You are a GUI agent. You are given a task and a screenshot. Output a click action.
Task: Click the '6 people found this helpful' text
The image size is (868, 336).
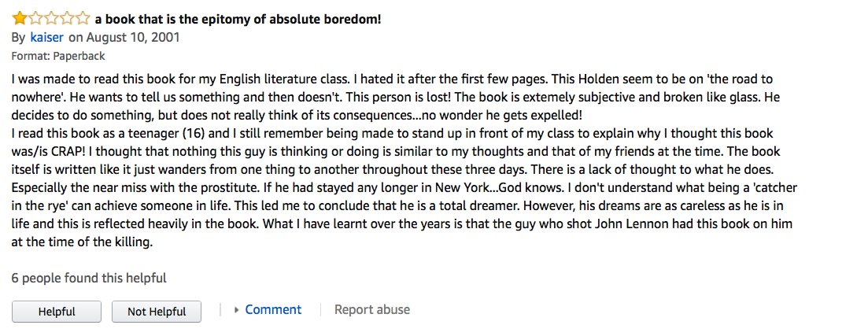(x=89, y=278)
